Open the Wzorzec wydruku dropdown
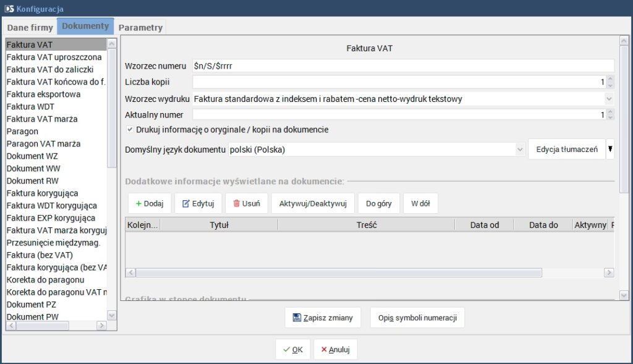This screenshot has height=364, width=633. 609,99
